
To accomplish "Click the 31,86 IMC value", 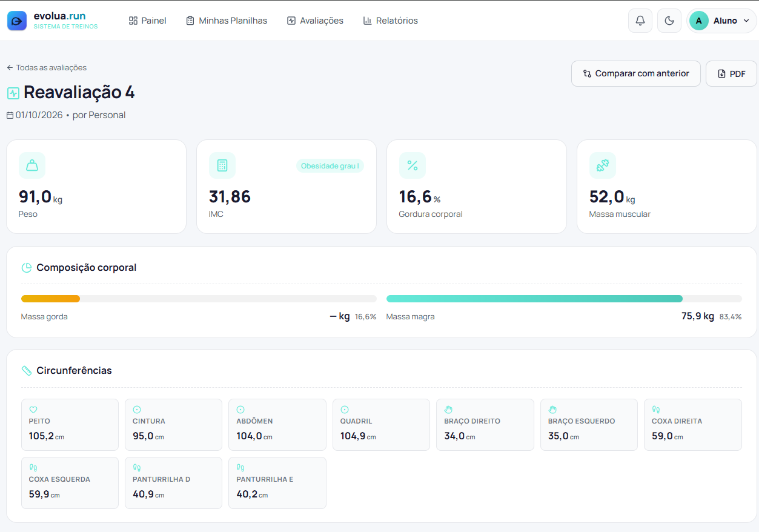I will (x=230, y=197).
